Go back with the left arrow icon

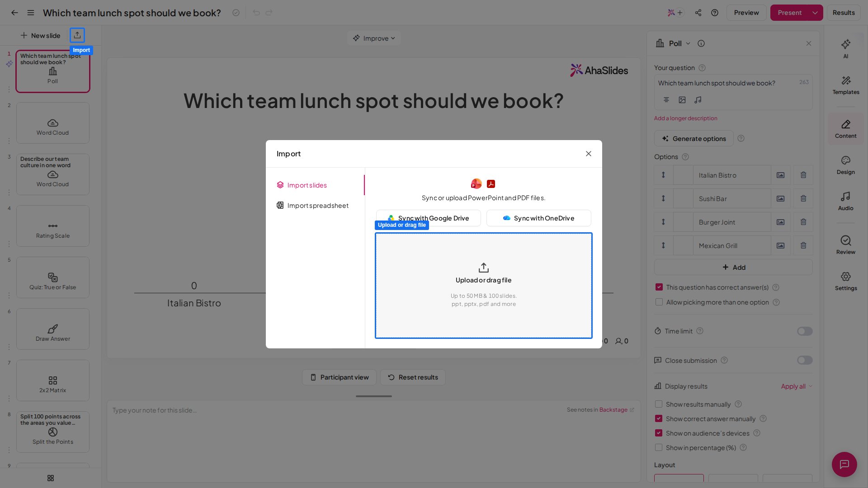point(14,13)
